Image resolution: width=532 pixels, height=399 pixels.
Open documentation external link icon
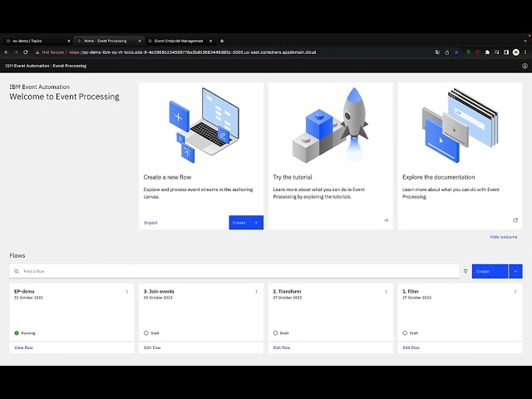515,220
